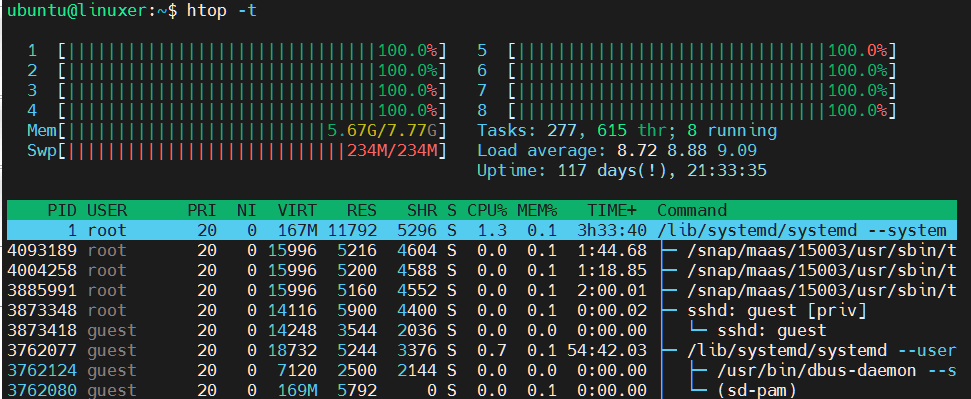Click RES value 5900
The width and height of the screenshot is (971, 399).
pos(357,310)
